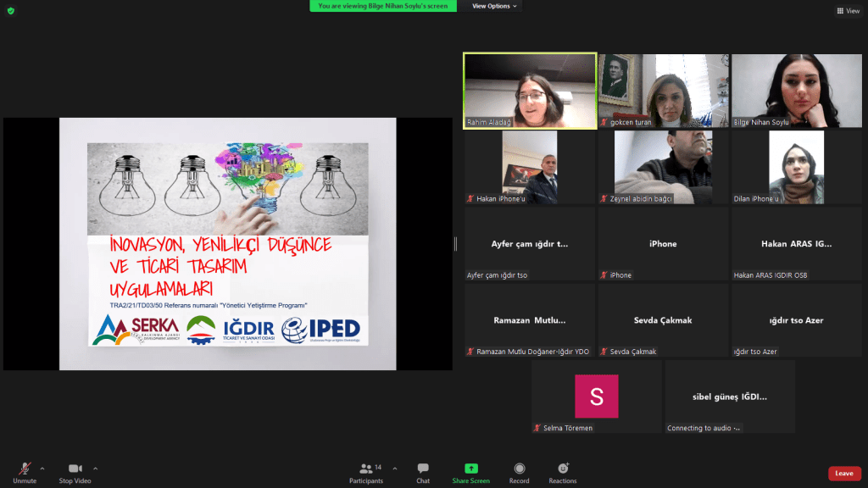
Task: Start recording with Record button
Action: [519, 472]
